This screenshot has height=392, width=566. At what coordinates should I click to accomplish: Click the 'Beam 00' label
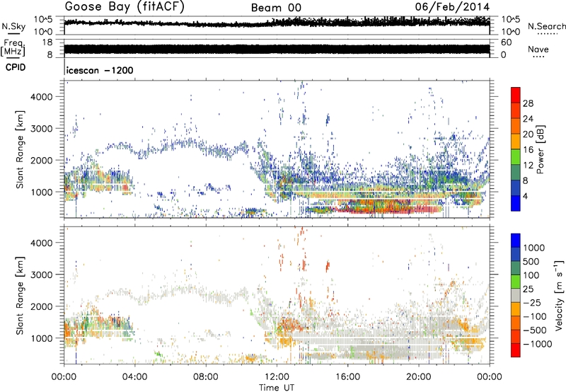click(276, 8)
